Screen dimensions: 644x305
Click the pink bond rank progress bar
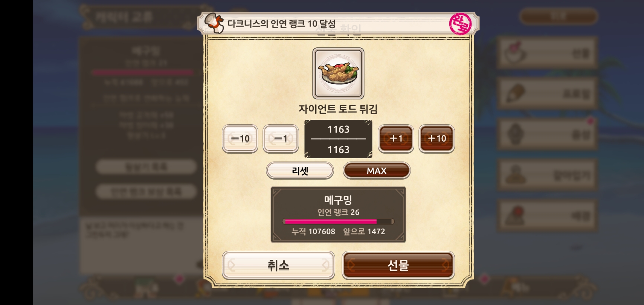coord(338,221)
